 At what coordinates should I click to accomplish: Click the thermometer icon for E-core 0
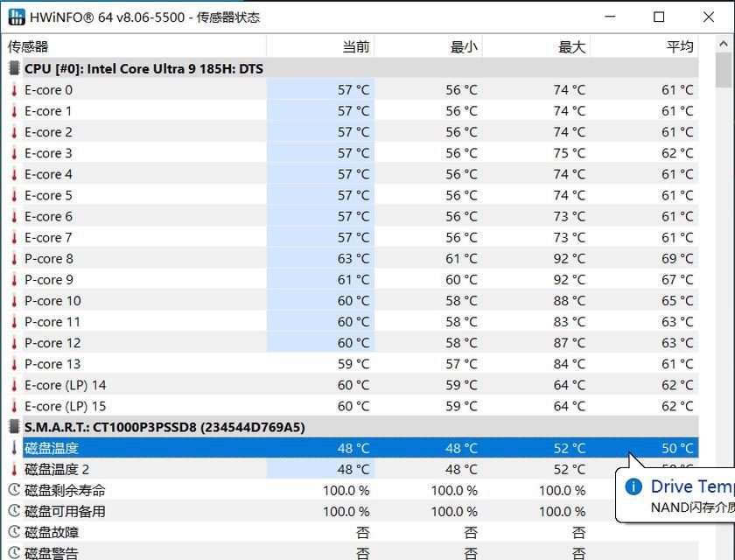(14, 90)
